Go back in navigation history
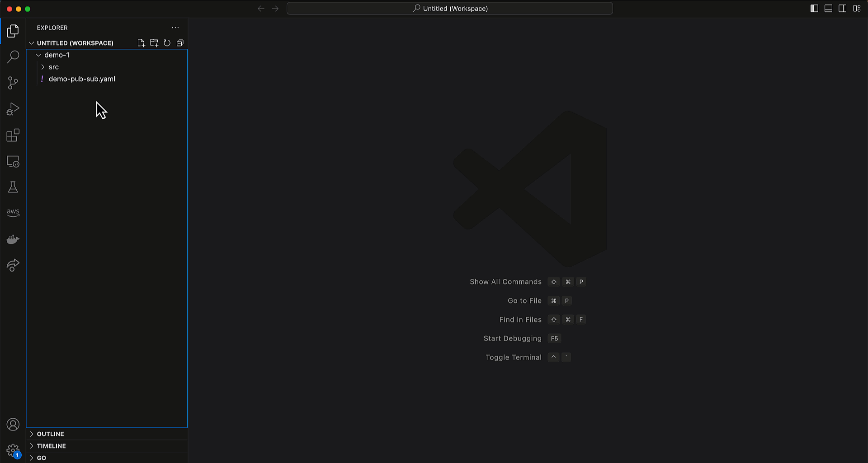Image resolution: width=868 pixels, height=463 pixels. [261, 9]
